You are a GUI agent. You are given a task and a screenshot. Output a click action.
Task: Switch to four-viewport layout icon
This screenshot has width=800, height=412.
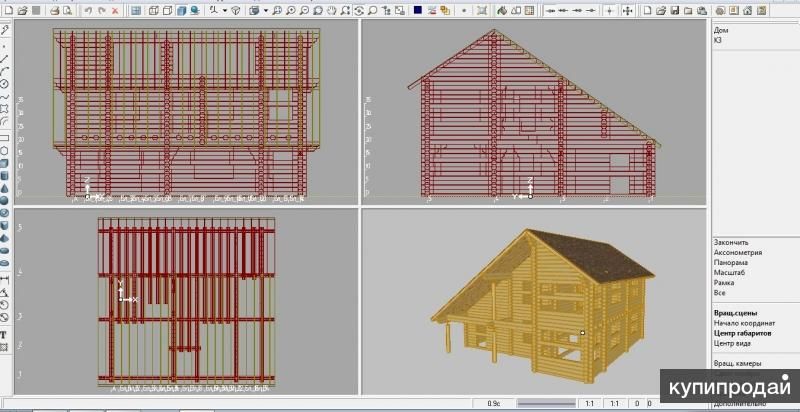tap(136, 10)
